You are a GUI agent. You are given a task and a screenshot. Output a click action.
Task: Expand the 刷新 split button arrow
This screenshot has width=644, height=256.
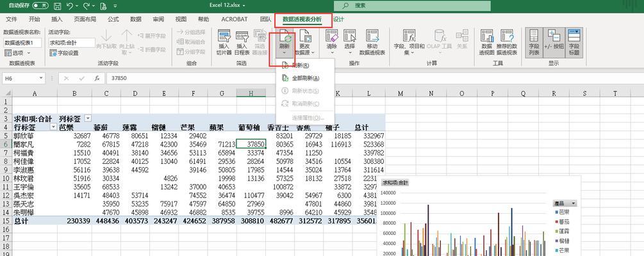[285, 52]
